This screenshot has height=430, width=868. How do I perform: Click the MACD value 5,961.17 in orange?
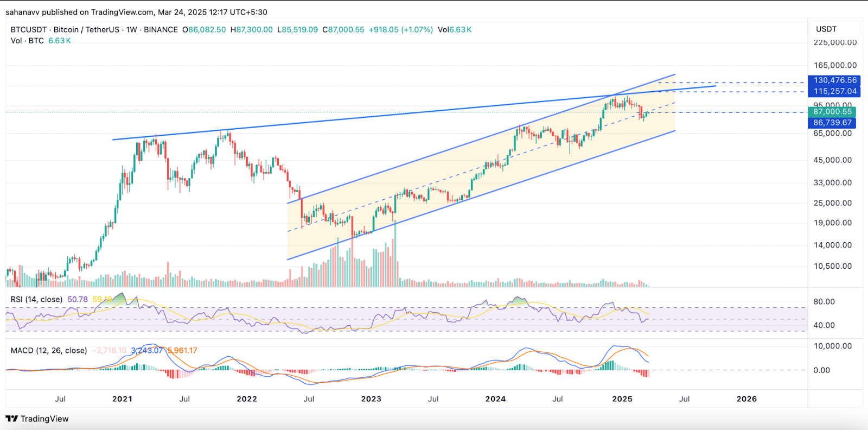pyautogui.click(x=182, y=351)
